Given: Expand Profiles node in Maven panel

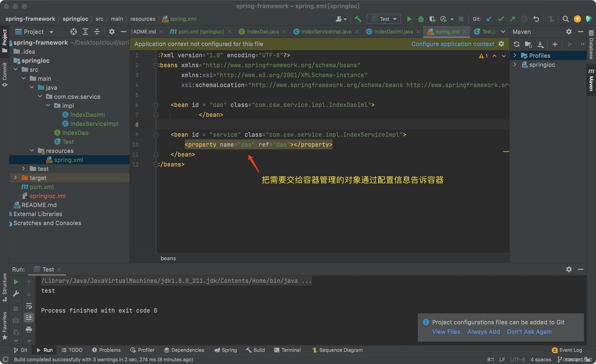Looking at the screenshot, I should [515, 56].
